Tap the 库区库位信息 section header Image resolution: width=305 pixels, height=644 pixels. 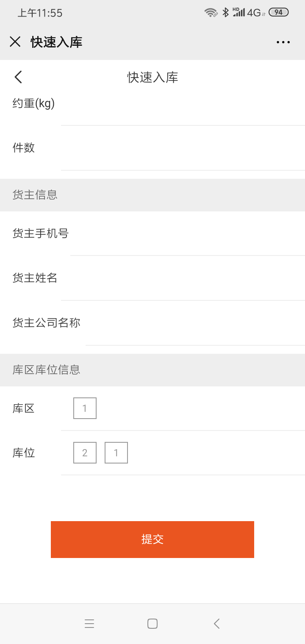click(152, 370)
